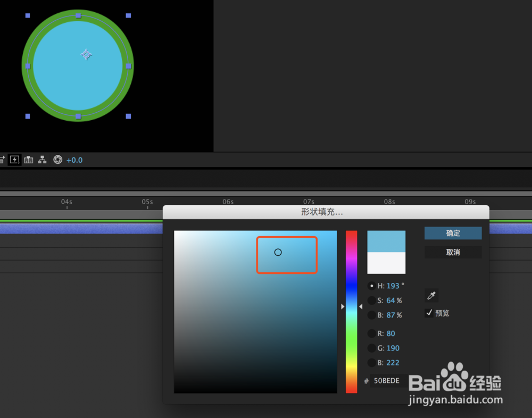532x418 pixels.
Task: Click the left-middle handle of circle
Action: tap(28, 66)
